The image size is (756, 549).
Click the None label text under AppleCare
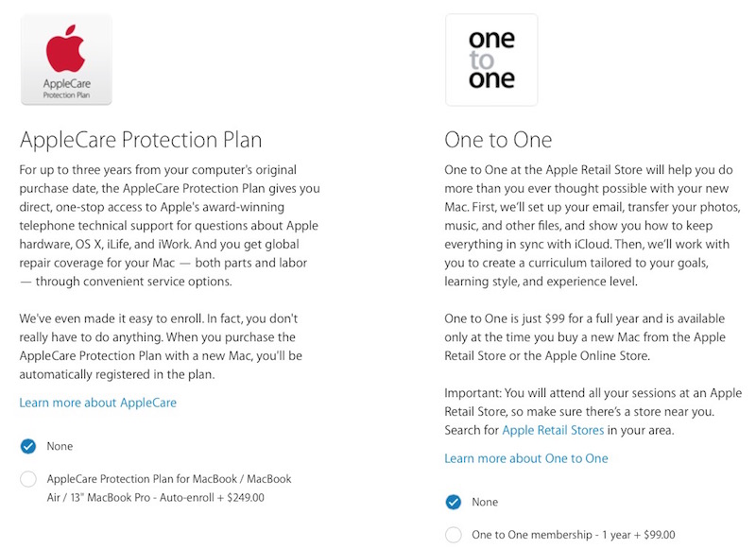click(x=60, y=446)
